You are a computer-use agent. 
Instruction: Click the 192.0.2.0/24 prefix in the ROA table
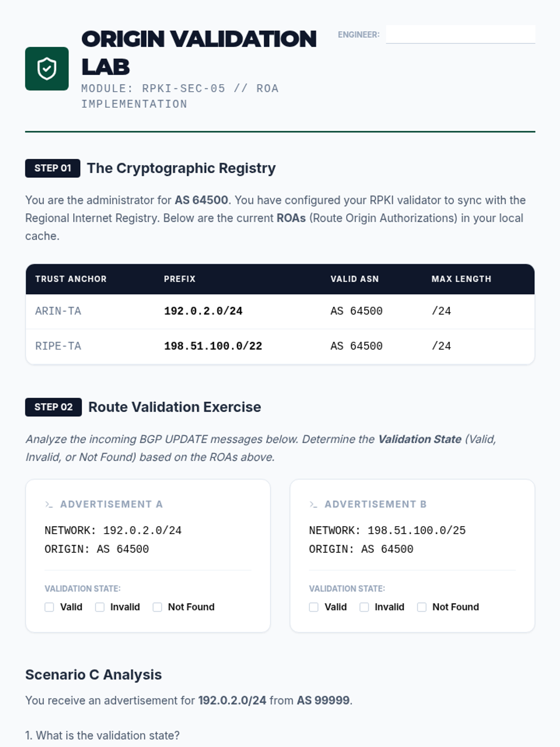pos(203,311)
